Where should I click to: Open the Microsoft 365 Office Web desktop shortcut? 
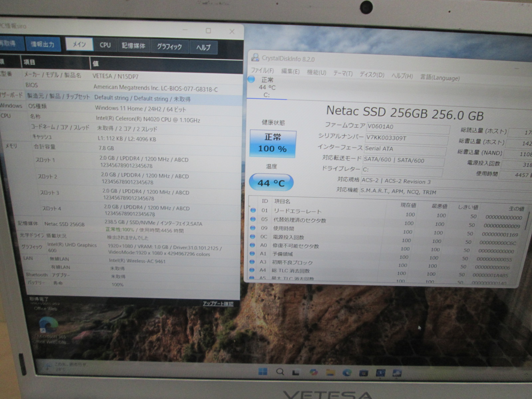[49, 330]
